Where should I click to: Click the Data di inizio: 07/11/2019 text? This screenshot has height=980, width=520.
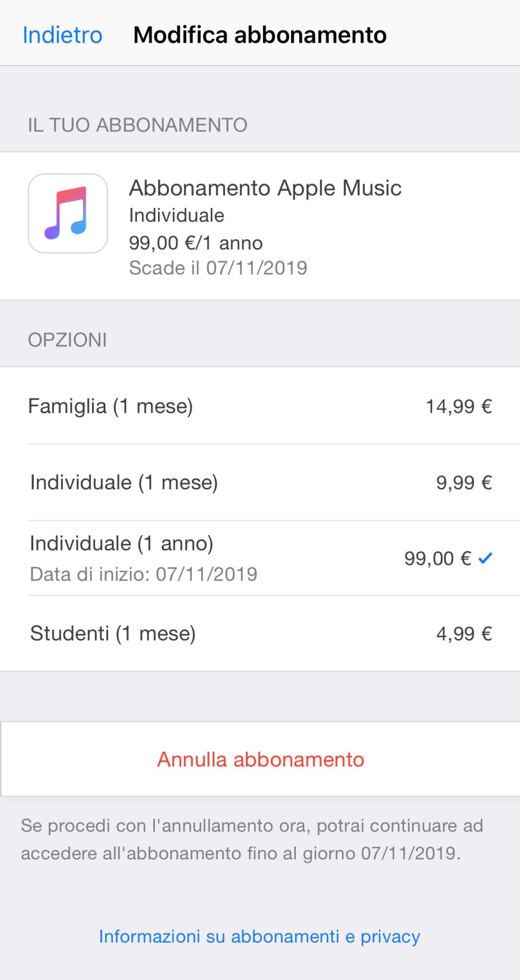pos(144,574)
